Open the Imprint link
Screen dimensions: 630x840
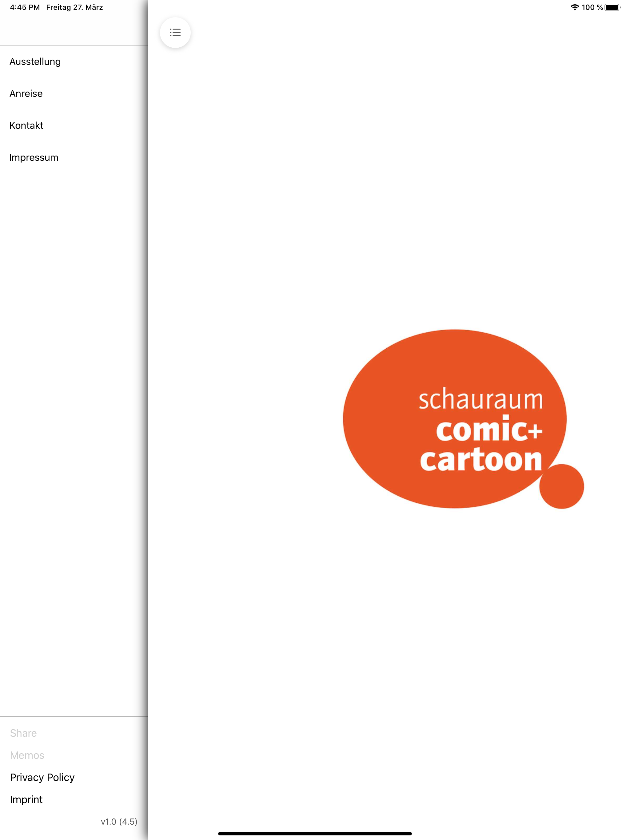point(26,799)
